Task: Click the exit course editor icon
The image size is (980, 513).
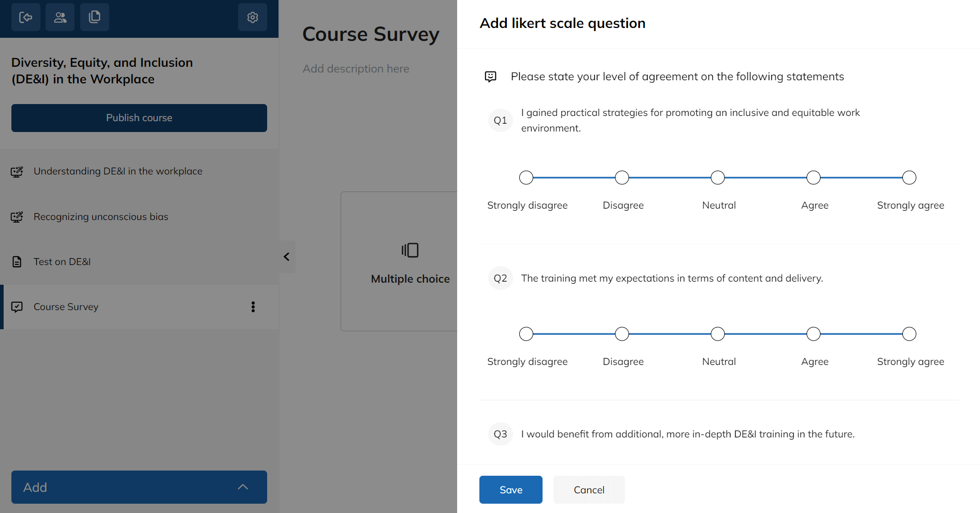Action: [x=25, y=17]
